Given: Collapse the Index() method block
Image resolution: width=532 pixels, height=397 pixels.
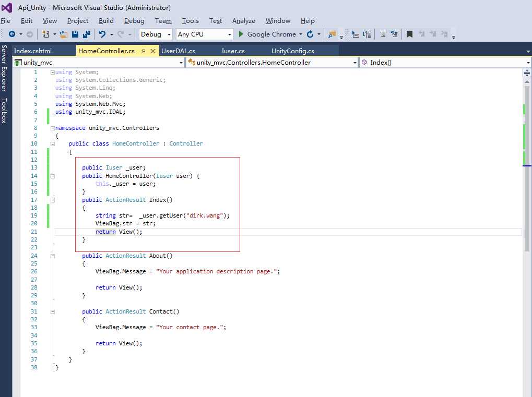Looking at the screenshot, I should click(x=53, y=200).
